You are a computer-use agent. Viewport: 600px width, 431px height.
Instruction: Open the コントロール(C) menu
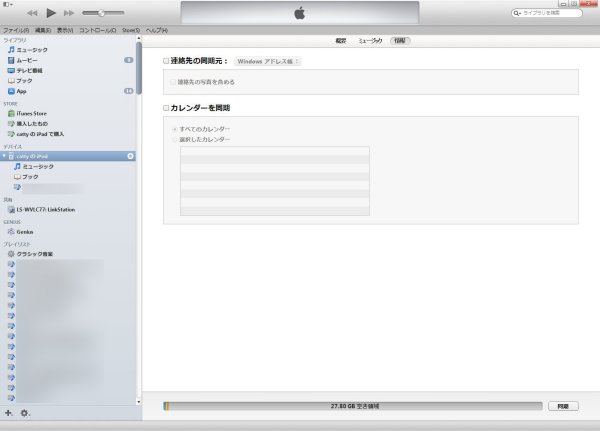coord(98,30)
